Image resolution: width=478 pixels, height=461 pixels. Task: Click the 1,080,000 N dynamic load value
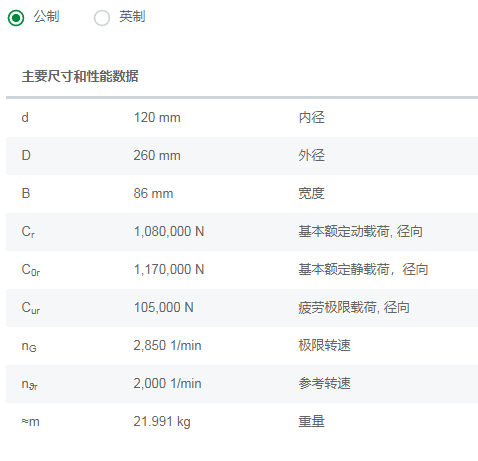click(x=169, y=231)
